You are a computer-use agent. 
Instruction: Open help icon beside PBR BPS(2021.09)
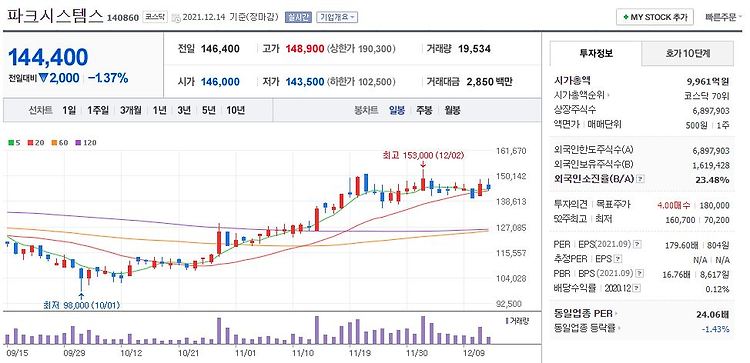click(639, 274)
